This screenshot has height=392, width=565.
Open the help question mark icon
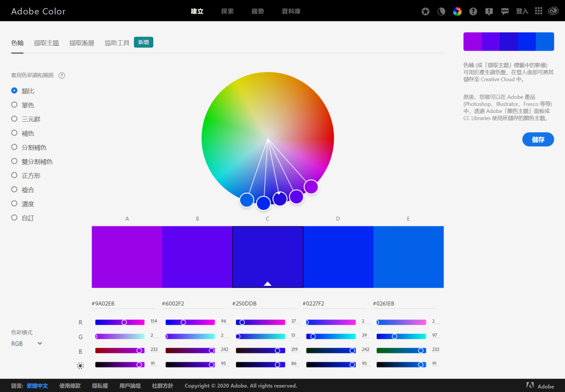pyautogui.click(x=473, y=11)
